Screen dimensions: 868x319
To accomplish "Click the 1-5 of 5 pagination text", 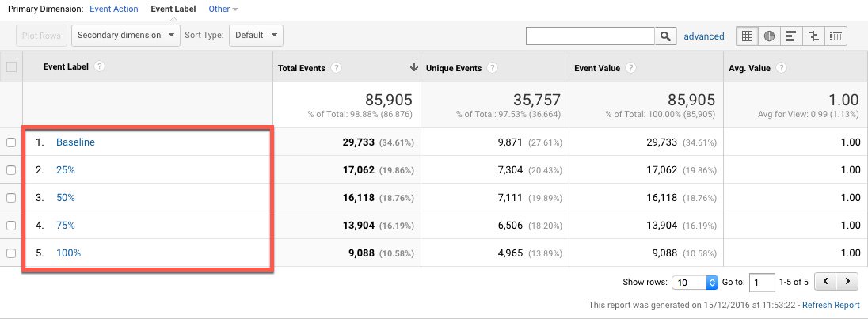I will 794,282.
